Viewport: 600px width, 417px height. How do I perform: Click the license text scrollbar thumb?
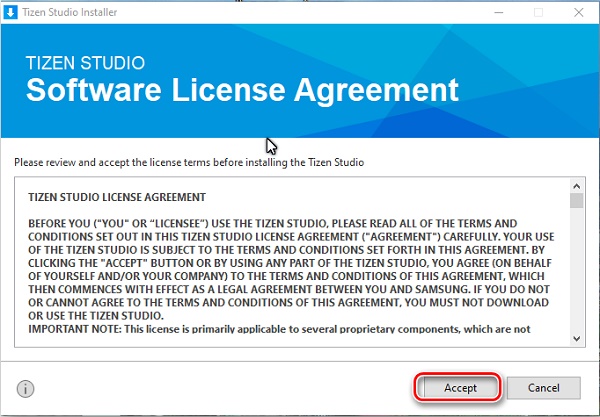pos(577,201)
